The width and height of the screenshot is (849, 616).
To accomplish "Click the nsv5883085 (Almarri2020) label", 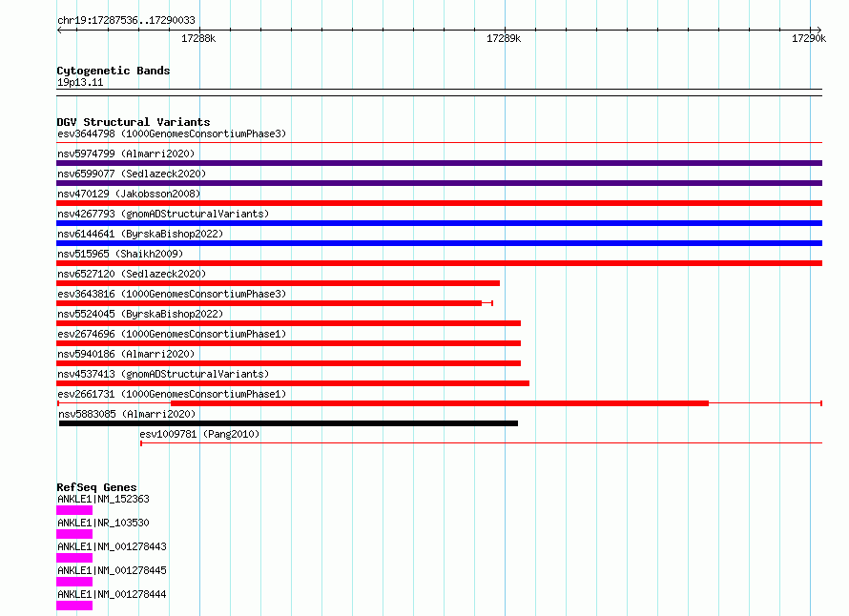I will coord(127,414).
